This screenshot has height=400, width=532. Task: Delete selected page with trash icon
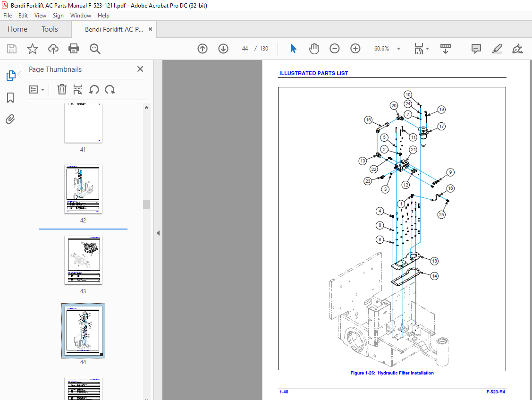point(62,90)
